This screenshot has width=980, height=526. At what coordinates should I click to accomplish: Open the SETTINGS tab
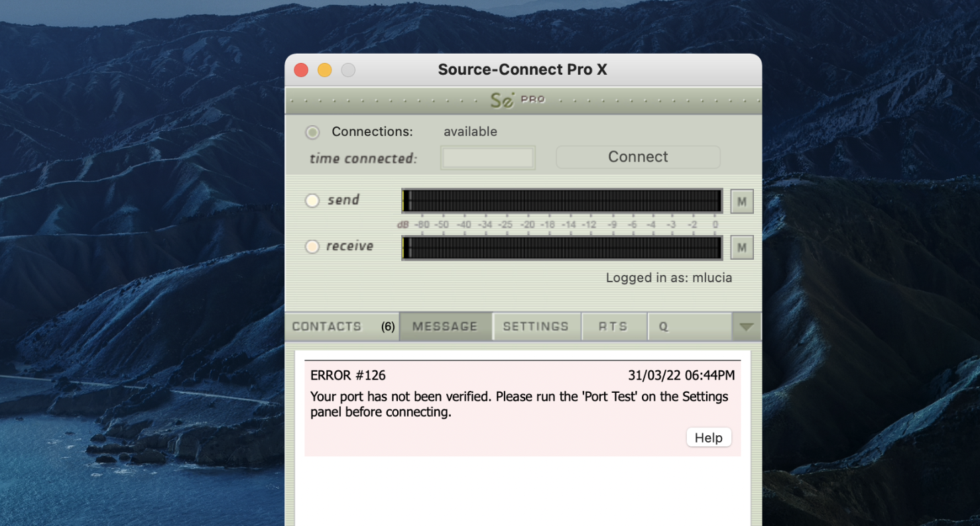point(536,327)
